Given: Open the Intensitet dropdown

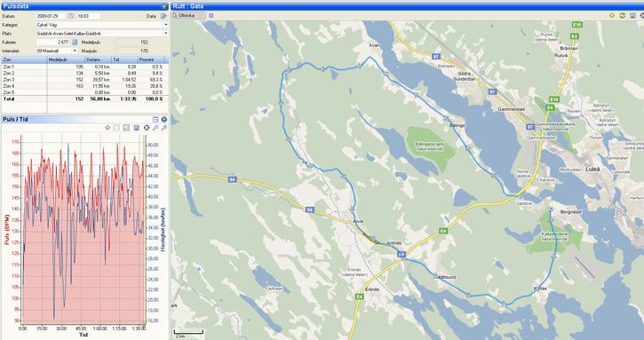Looking at the screenshot, I should pos(75,51).
